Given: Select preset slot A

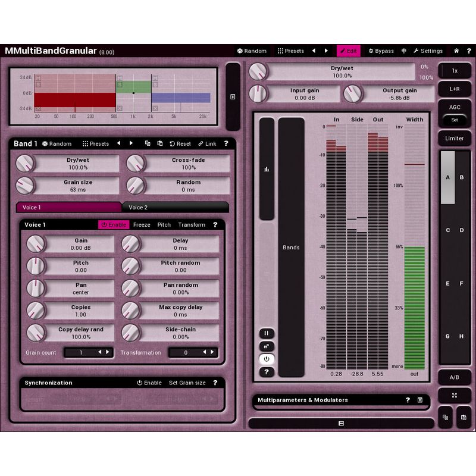Looking at the screenshot, I should click(x=448, y=177).
